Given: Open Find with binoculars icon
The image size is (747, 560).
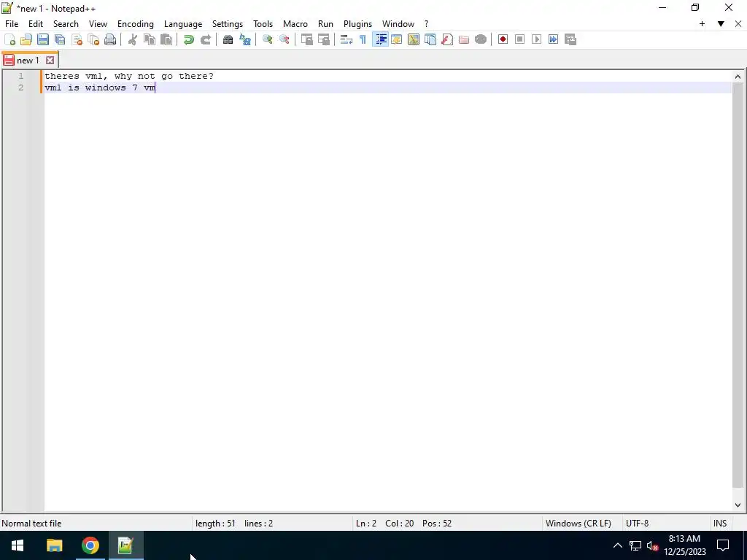Looking at the screenshot, I should 228,39.
